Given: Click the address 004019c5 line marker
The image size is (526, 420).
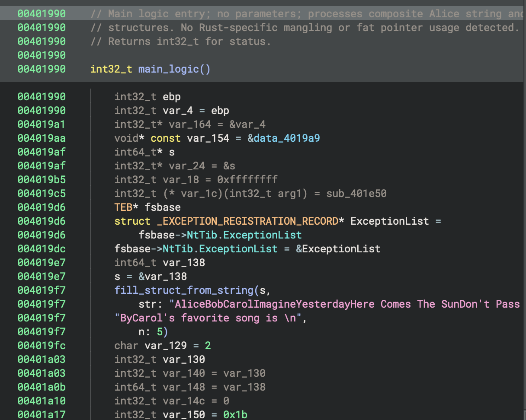Looking at the screenshot, I should (x=42, y=194).
